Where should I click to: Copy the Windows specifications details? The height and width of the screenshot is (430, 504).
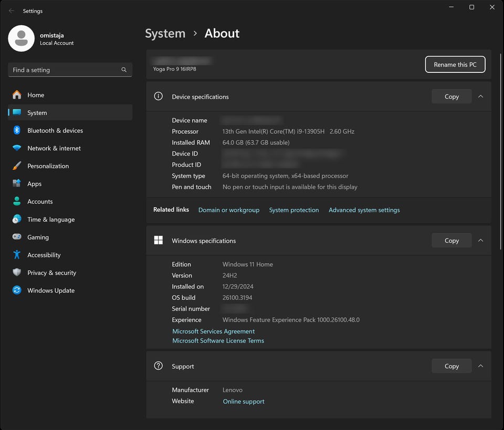451,241
